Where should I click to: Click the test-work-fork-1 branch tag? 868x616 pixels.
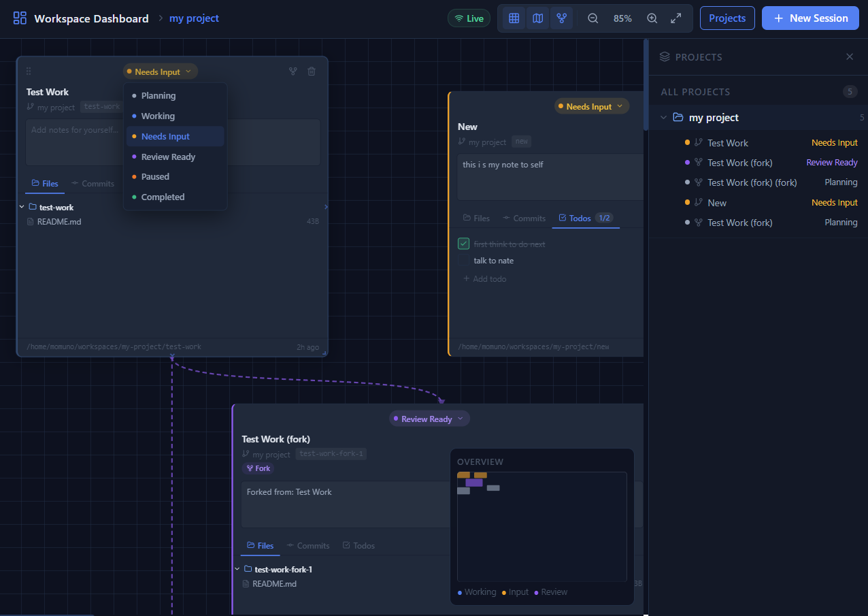(x=331, y=454)
